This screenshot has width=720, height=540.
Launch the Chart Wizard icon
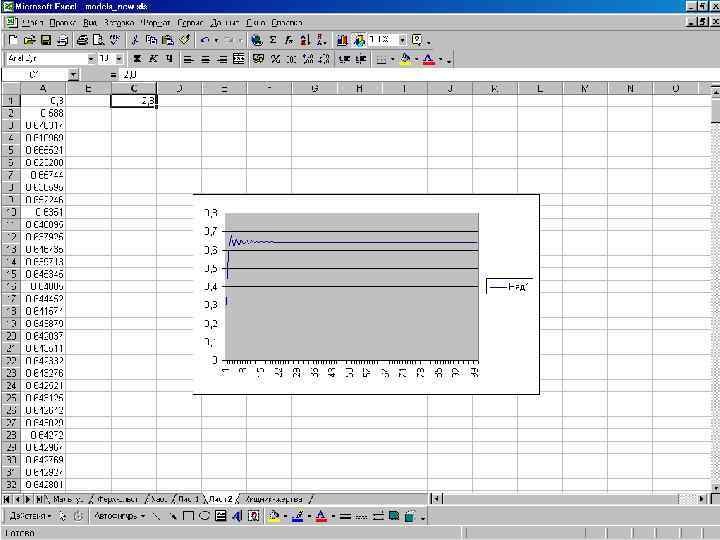[x=342, y=40]
